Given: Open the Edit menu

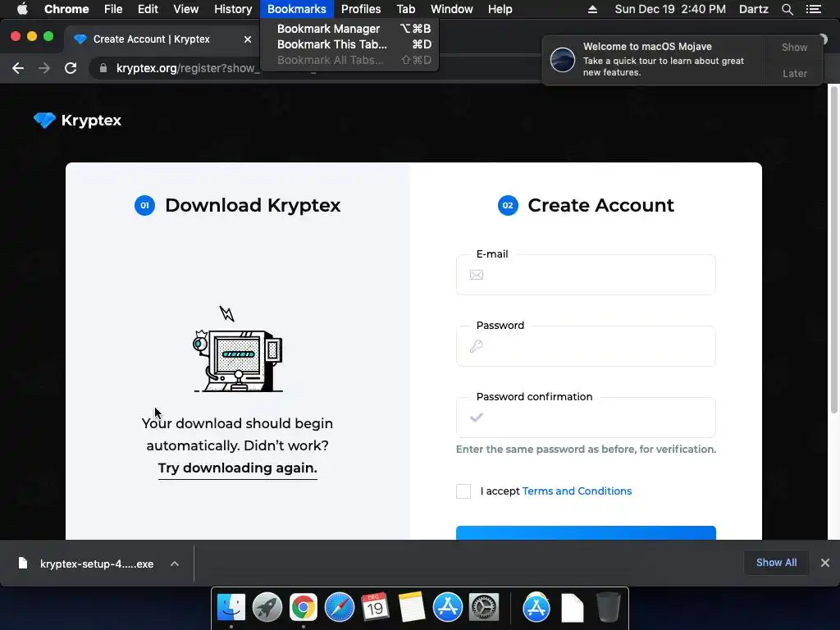Looking at the screenshot, I should coord(148,9).
